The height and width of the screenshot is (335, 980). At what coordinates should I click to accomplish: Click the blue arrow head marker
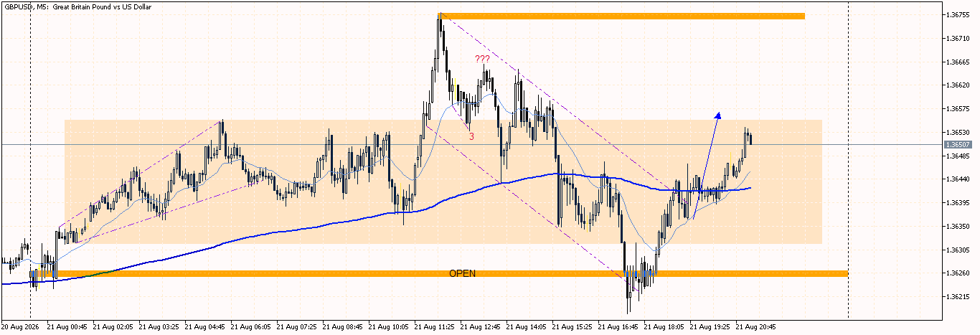(x=717, y=115)
